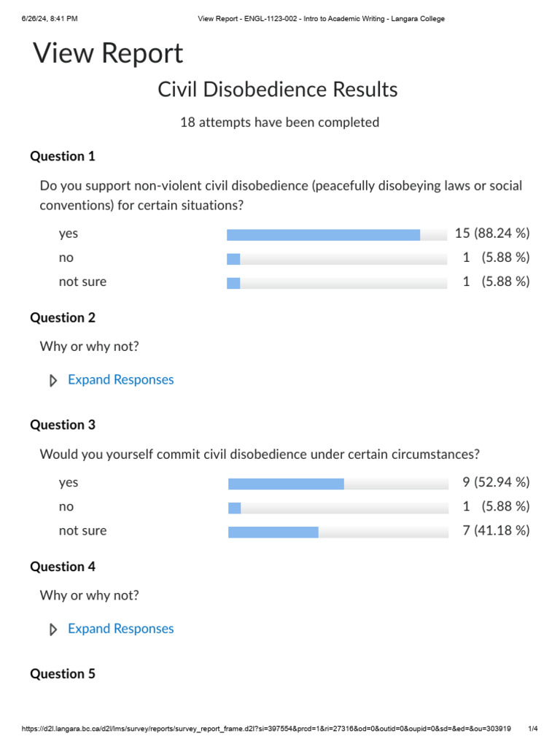The width and height of the screenshot is (560, 747).
Task: Click the Question 1 'yes' result bar
Action: (337, 235)
